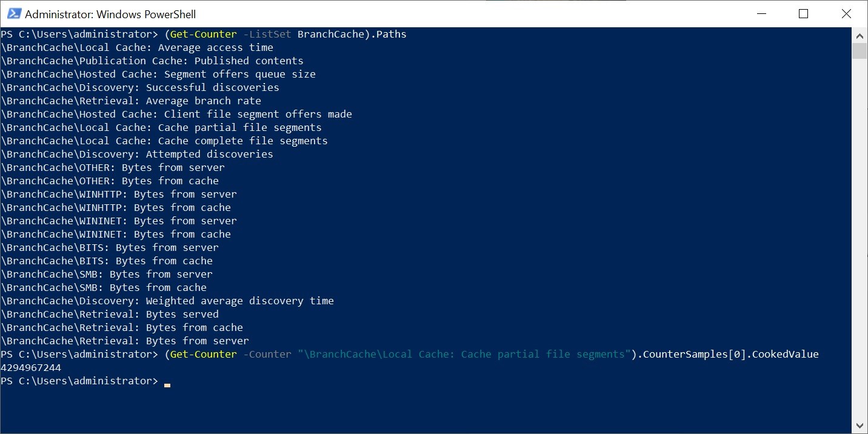Click CookedValue at end of command
The image size is (868, 434).
tap(786, 354)
